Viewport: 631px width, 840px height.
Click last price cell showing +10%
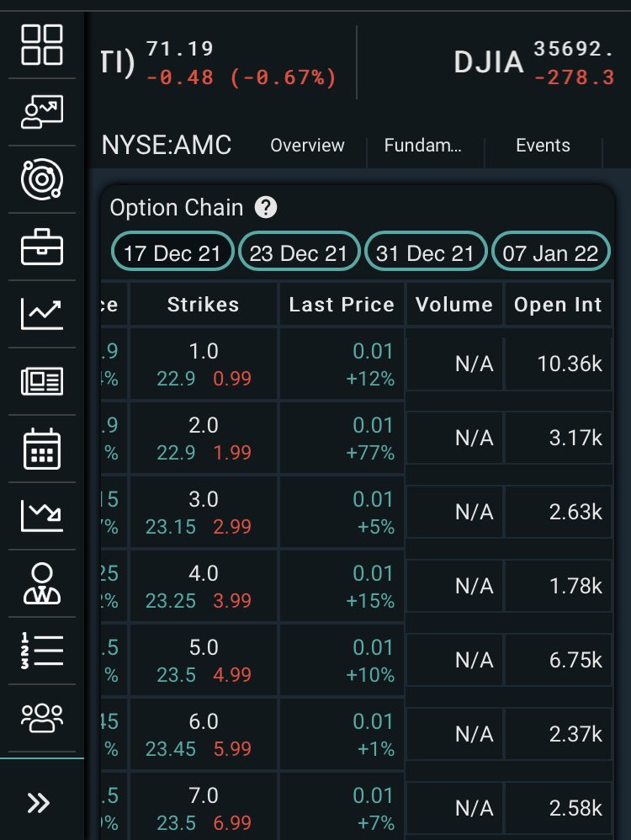(342, 660)
